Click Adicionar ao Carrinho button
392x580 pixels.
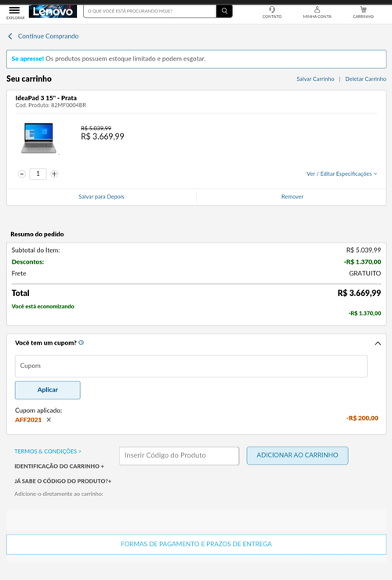pos(297,455)
